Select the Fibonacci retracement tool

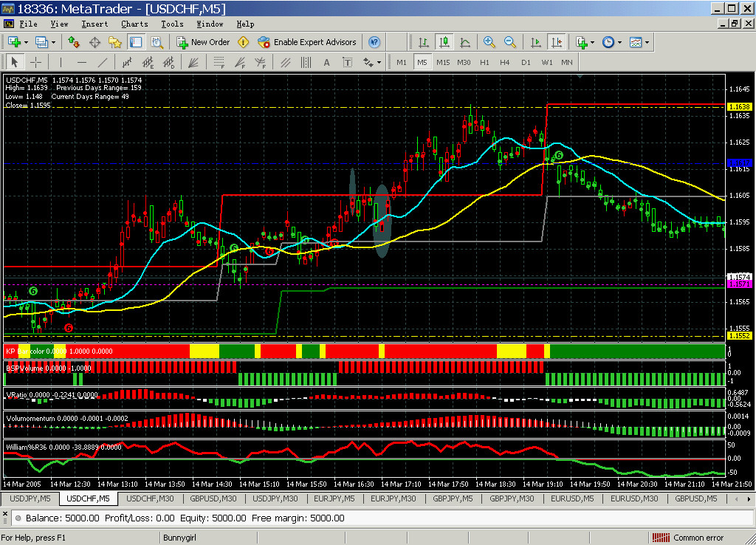click(219, 62)
